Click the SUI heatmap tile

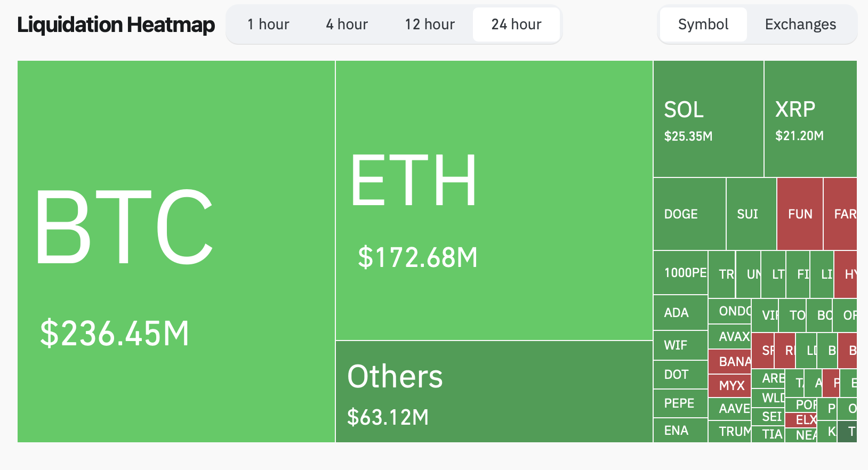point(751,214)
